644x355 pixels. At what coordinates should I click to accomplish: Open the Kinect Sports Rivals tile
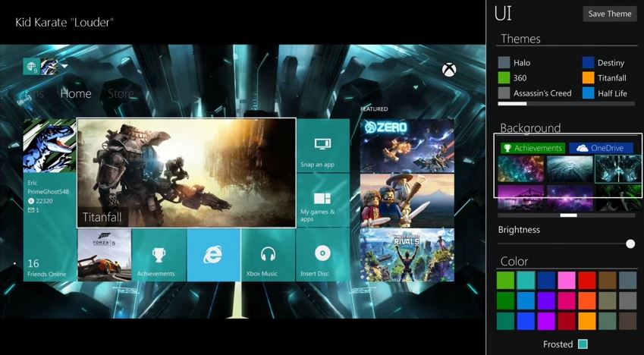407,255
